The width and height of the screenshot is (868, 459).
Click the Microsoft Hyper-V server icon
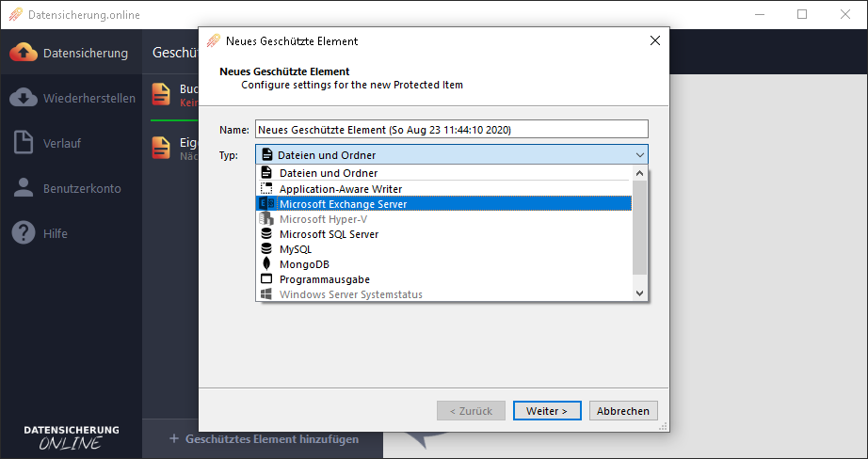click(x=266, y=219)
